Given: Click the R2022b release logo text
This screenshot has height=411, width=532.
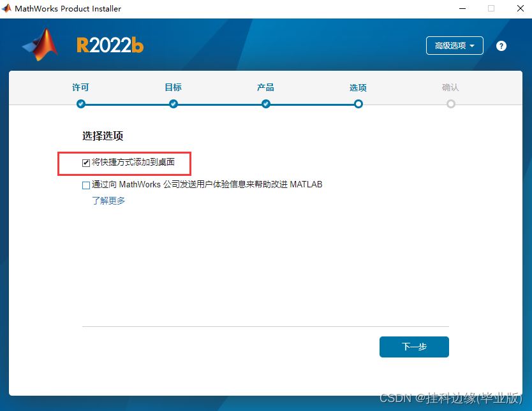Looking at the screenshot, I should coord(110,45).
